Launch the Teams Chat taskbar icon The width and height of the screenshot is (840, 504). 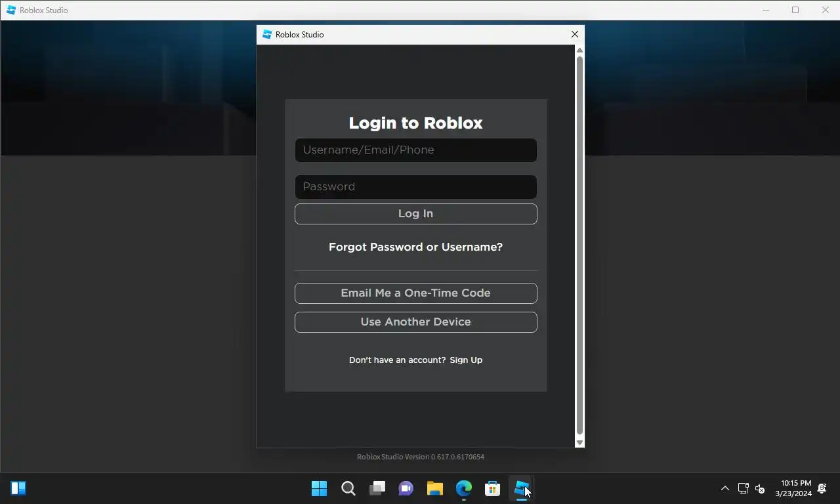tap(406, 489)
